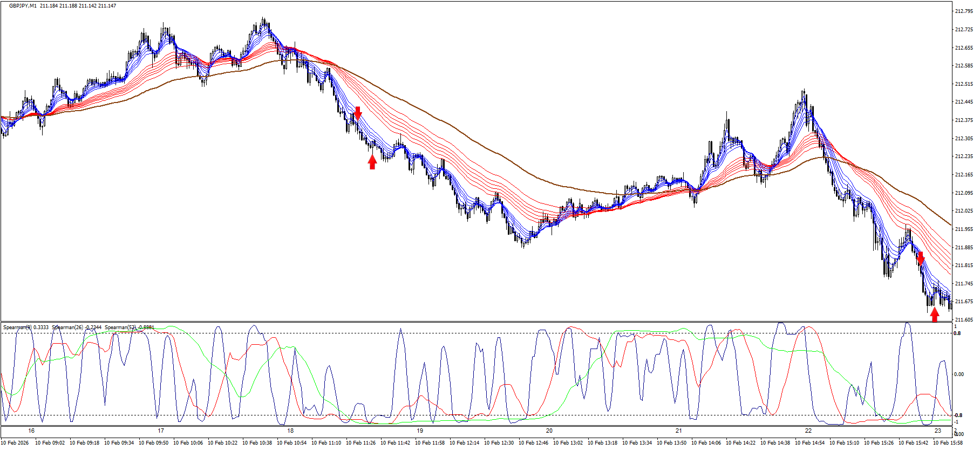Click hour marker 19 on the timeline

[x=420, y=431]
